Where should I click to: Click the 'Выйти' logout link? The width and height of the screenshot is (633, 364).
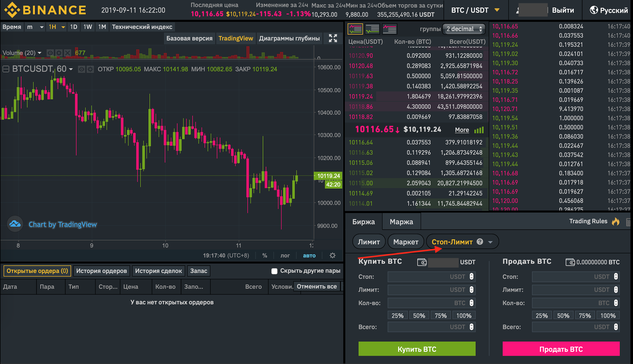pyautogui.click(x=563, y=10)
